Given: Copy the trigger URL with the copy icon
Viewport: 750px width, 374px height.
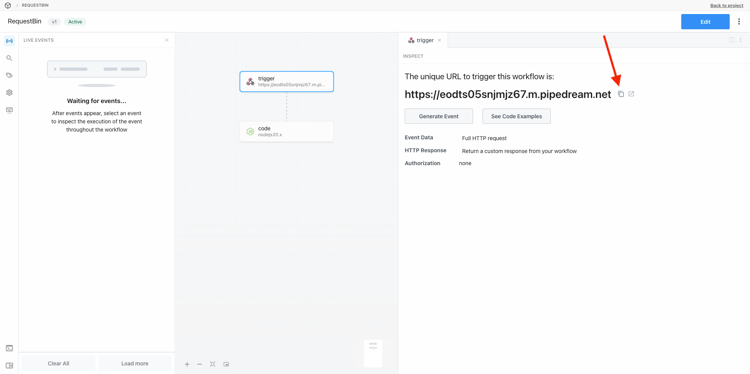Looking at the screenshot, I should point(621,94).
